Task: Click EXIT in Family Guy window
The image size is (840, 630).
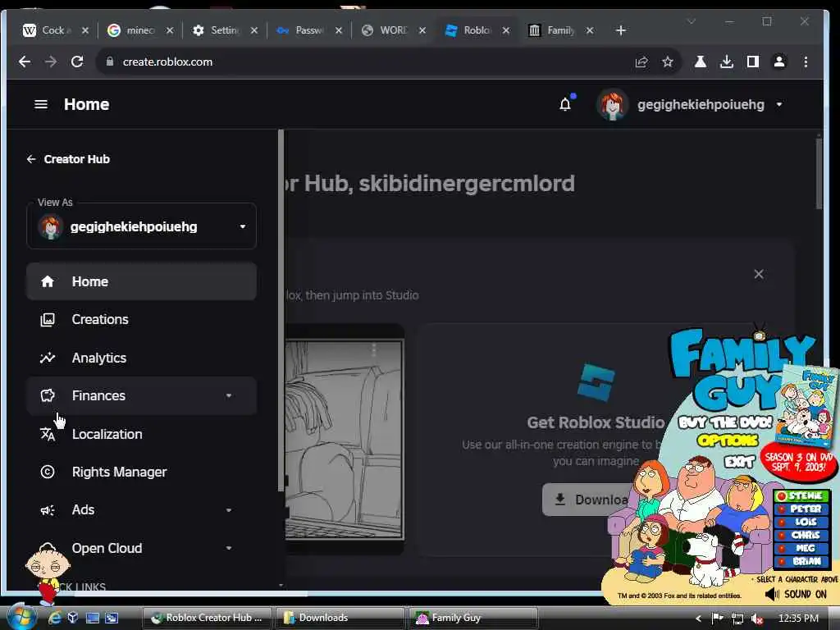Action: point(739,461)
